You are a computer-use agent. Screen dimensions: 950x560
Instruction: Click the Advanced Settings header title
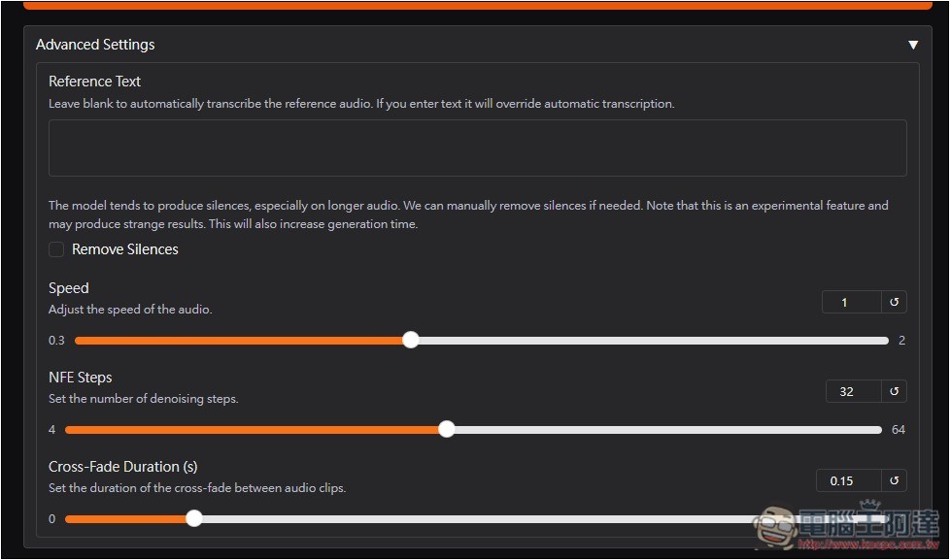(95, 45)
